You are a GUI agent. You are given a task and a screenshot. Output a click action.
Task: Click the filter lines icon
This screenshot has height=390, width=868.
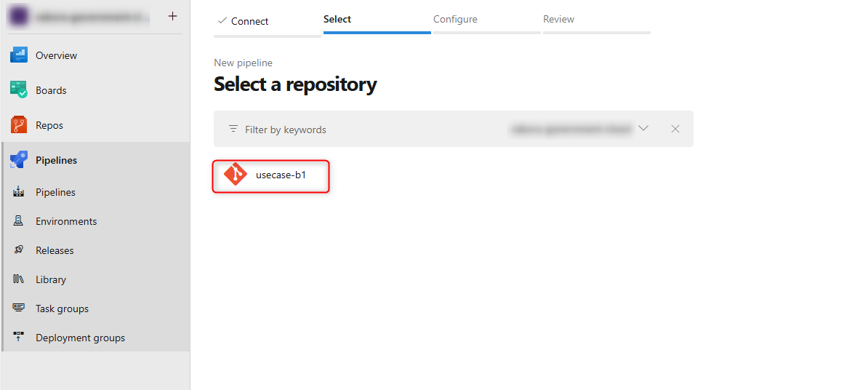pyautogui.click(x=233, y=129)
